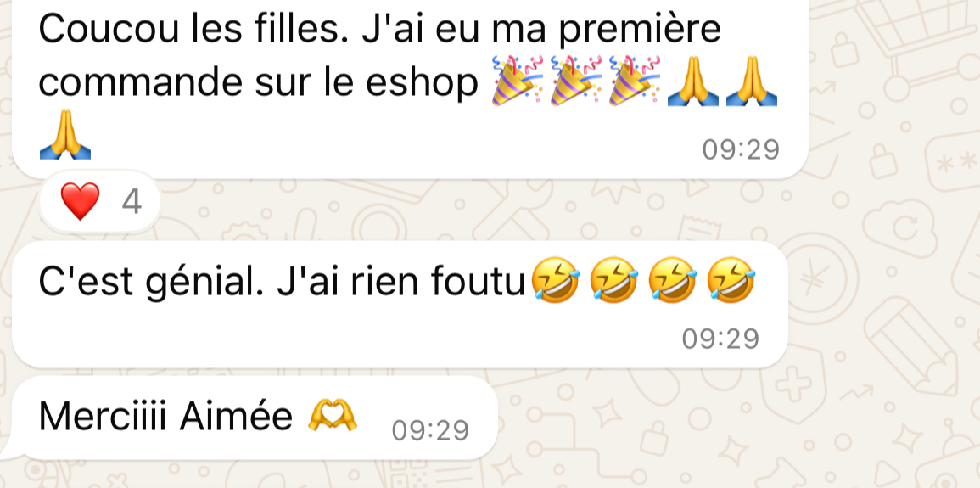The height and width of the screenshot is (488, 980).
Task: Click the second rolling laughing emoji
Action: point(613,280)
